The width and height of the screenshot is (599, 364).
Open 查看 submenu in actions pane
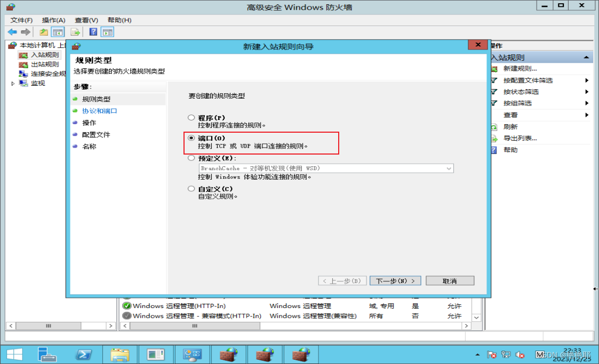510,115
